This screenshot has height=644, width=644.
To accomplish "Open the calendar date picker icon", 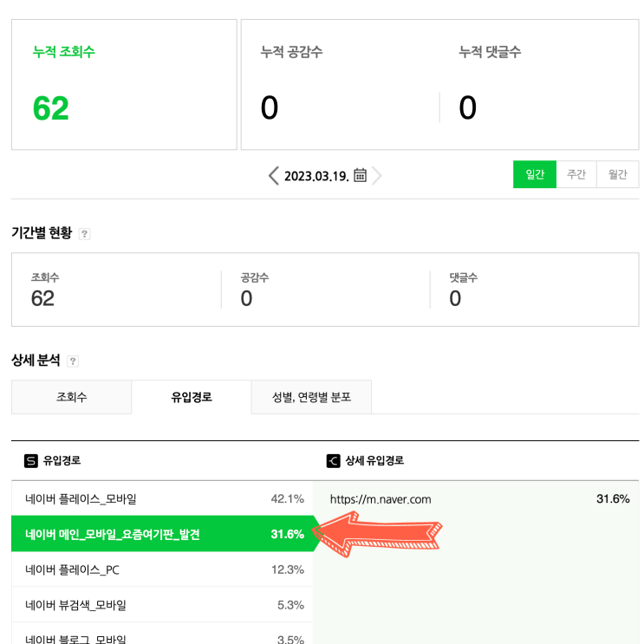I will point(361,175).
